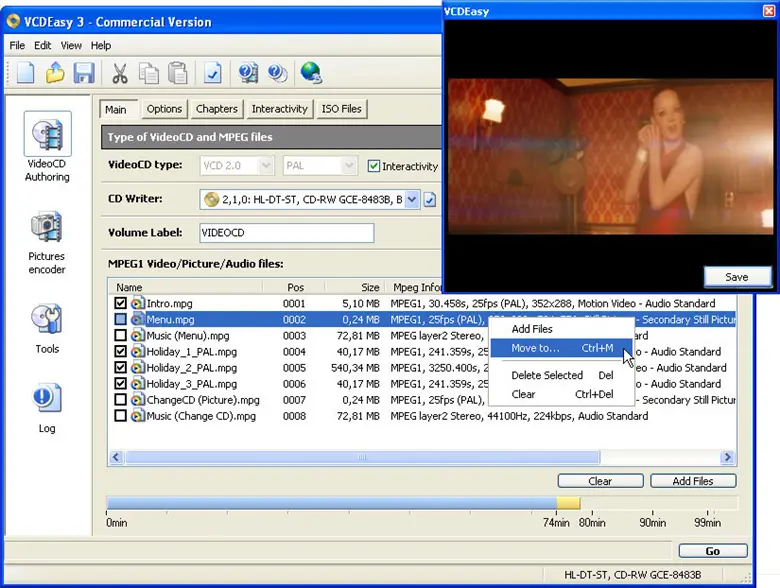Click the scissors cut icon
780x588 pixels.
click(119, 73)
